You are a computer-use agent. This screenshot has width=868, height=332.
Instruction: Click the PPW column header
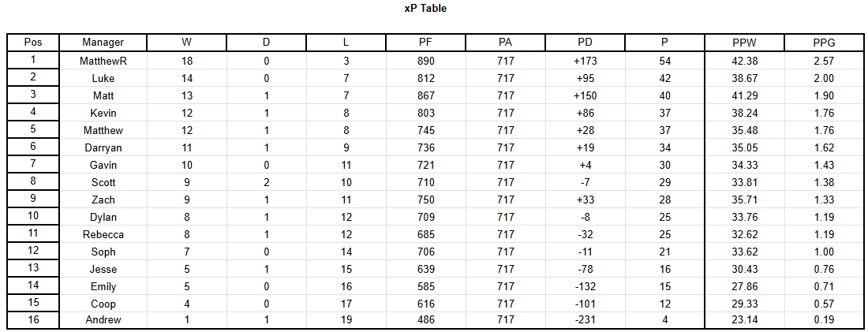click(x=744, y=43)
